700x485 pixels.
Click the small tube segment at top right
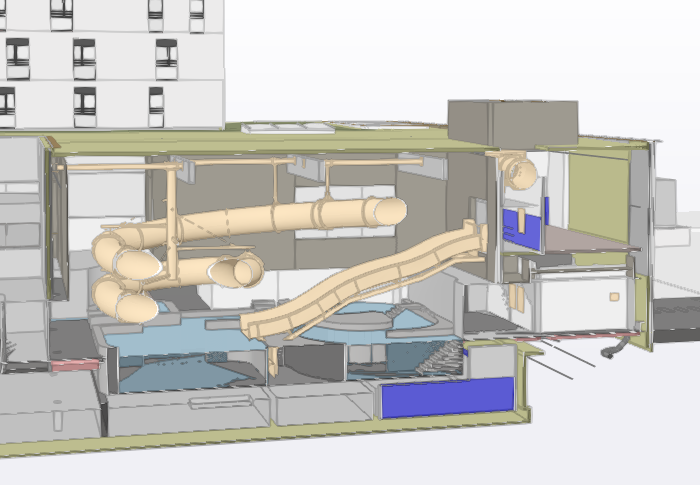click(x=518, y=170)
